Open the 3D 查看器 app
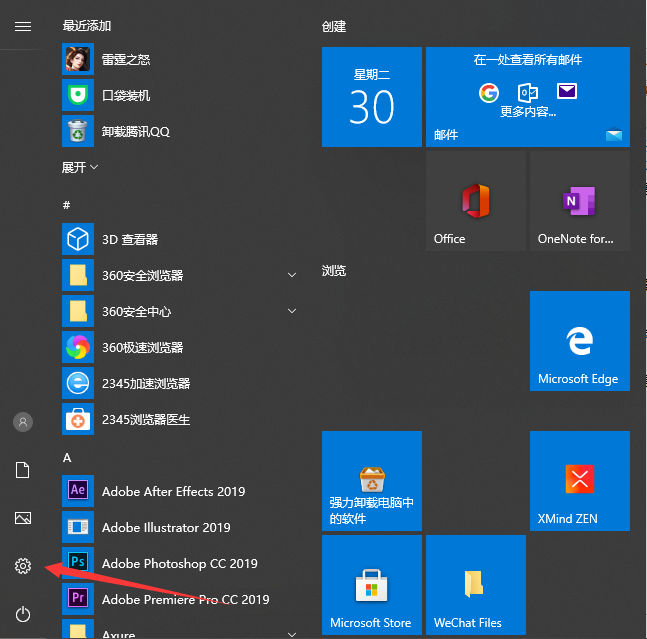Image resolution: width=647 pixels, height=639 pixels. [130, 239]
